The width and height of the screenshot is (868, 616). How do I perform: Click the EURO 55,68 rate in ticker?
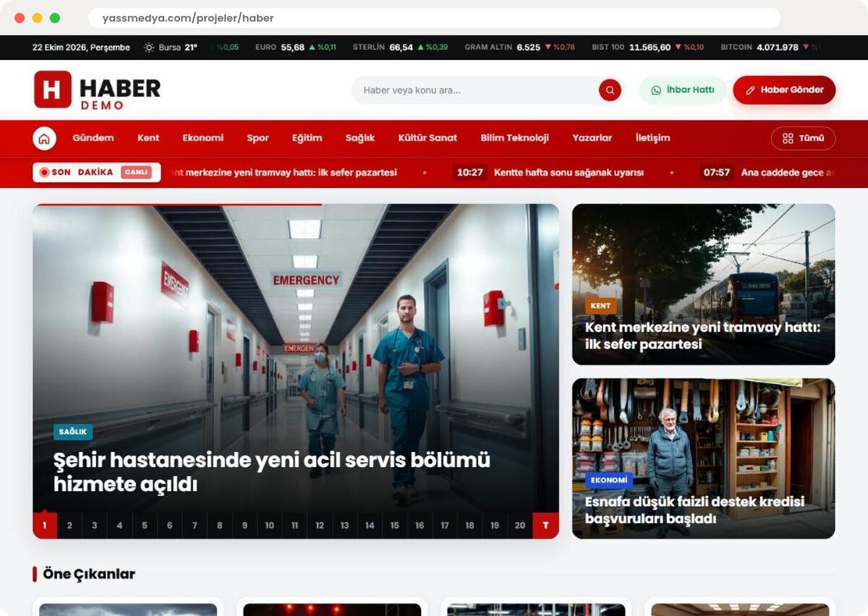(x=296, y=48)
